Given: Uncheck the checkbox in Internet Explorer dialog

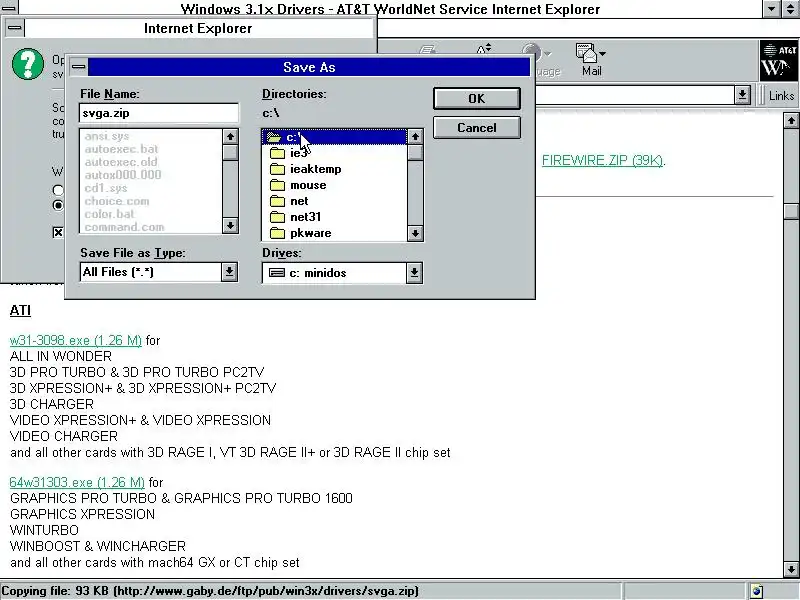Looking at the screenshot, I should pyautogui.click(x=58, y=233).
